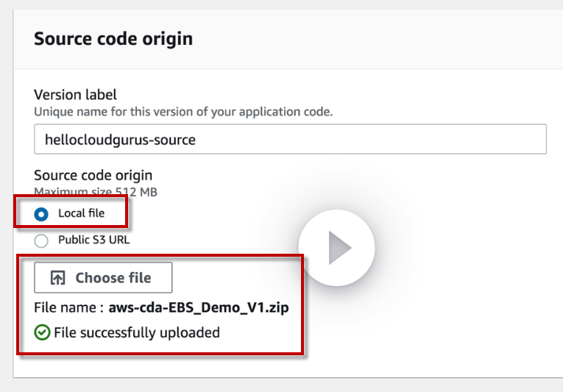Click the green success checkmark icon

42,332
